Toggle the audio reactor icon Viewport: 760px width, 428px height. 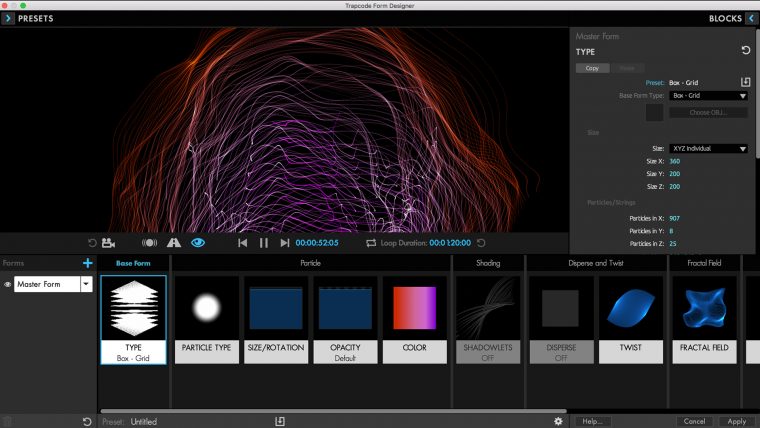pos(149,242)
